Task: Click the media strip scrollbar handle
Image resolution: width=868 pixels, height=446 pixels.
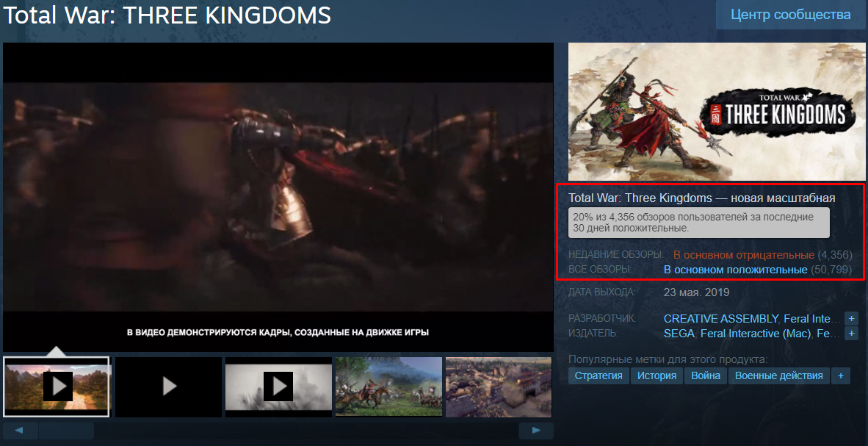Action: 66,431
